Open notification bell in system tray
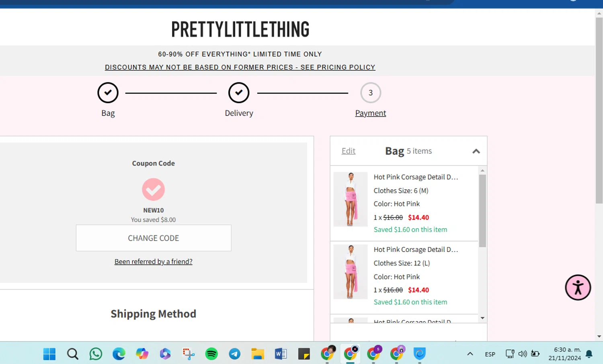This screenshot has width=603, height=364. 589,354
